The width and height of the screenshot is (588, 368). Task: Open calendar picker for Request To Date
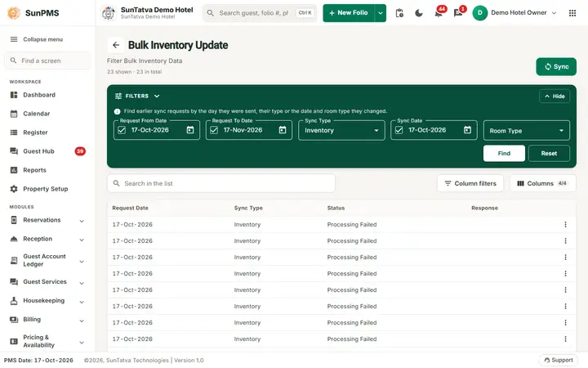point(283,130)
